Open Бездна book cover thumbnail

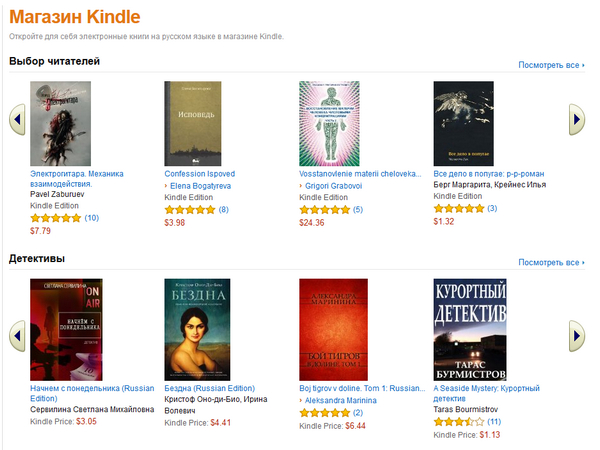(x=197, y=329)
